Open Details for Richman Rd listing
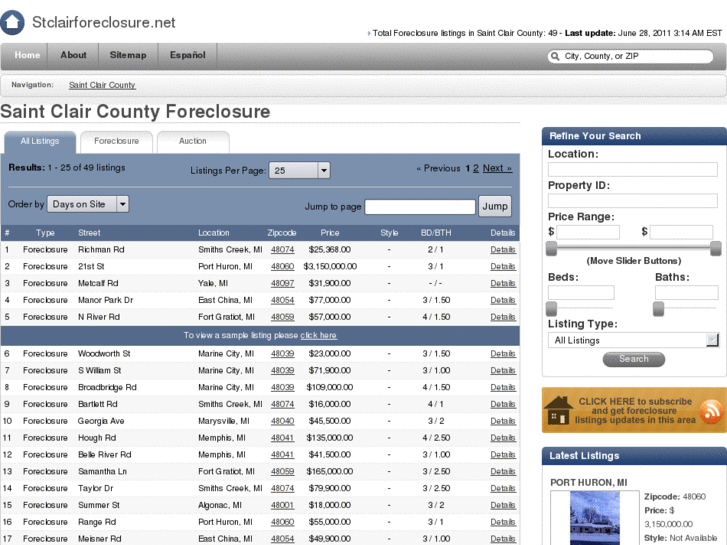Viewport: 727px width, 545px height. tap(503, 250)
